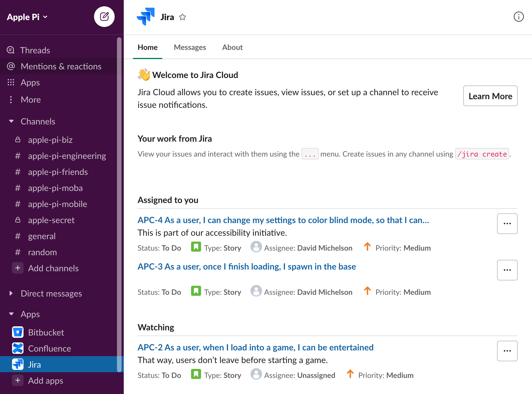Click Assigned to you heading
The width and height of the screenshot is (532, 394).
click(x=168, y=200)
